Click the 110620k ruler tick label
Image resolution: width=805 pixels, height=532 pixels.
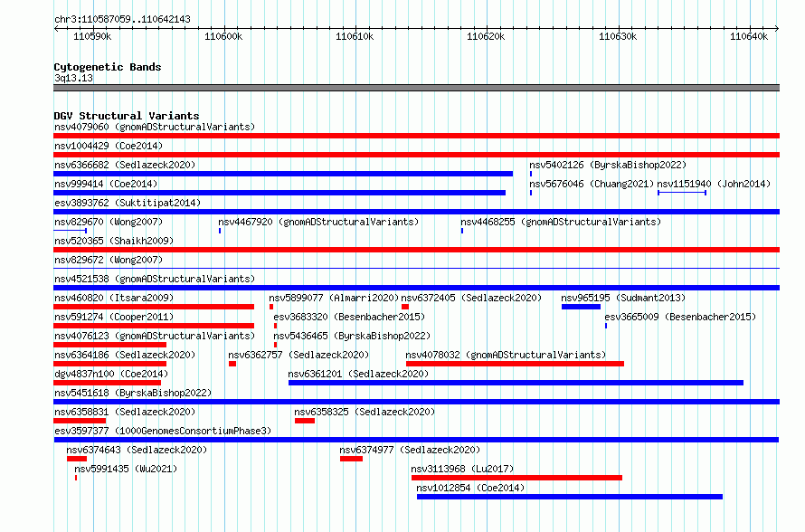[486, 36]
